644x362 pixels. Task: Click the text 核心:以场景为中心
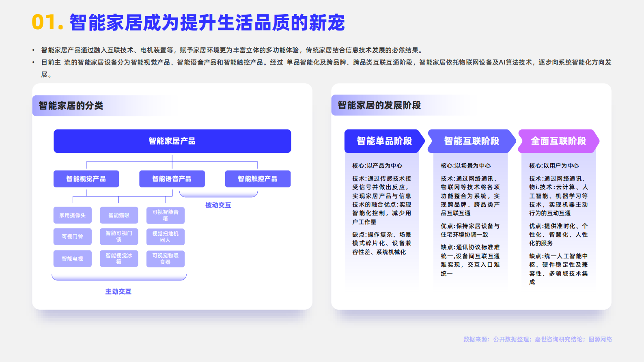click(x=466, y=166)
